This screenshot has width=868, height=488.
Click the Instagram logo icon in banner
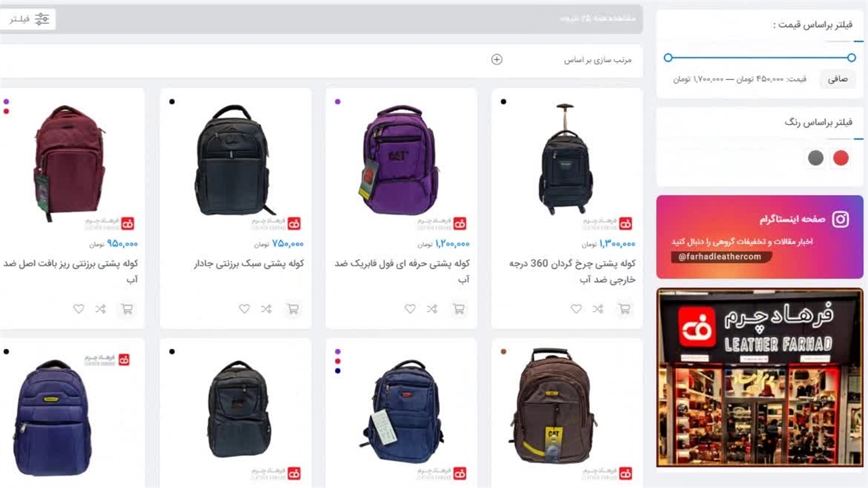tap(840, 219)
